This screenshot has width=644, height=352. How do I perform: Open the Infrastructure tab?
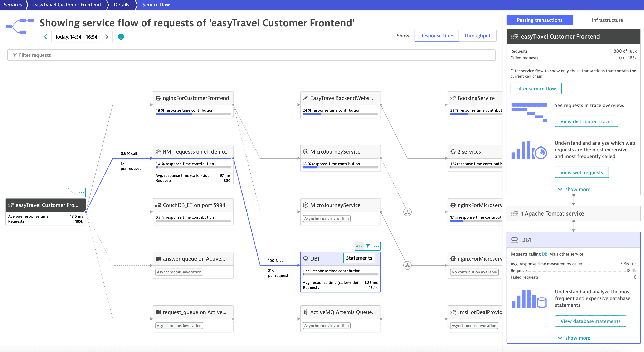pos(607,20)
